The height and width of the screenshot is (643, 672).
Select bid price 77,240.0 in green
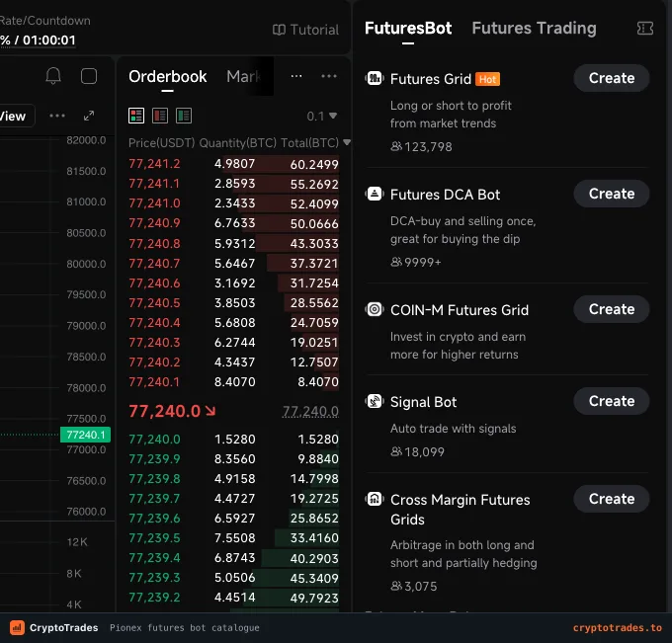pyautogui.click(x=154, y=440)
